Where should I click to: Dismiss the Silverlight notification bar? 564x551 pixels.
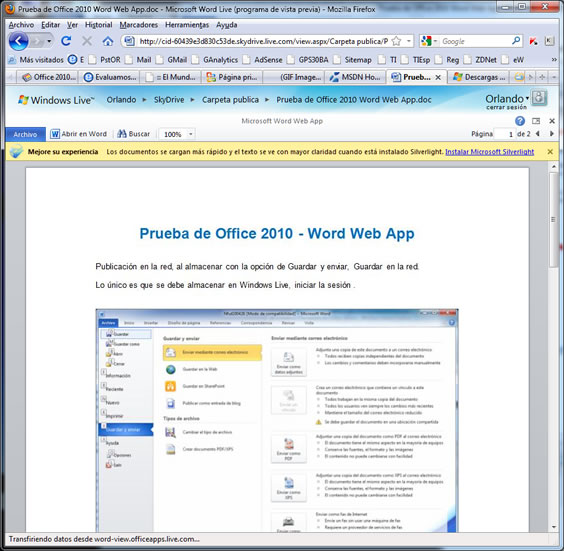click(x=550, y=152)
